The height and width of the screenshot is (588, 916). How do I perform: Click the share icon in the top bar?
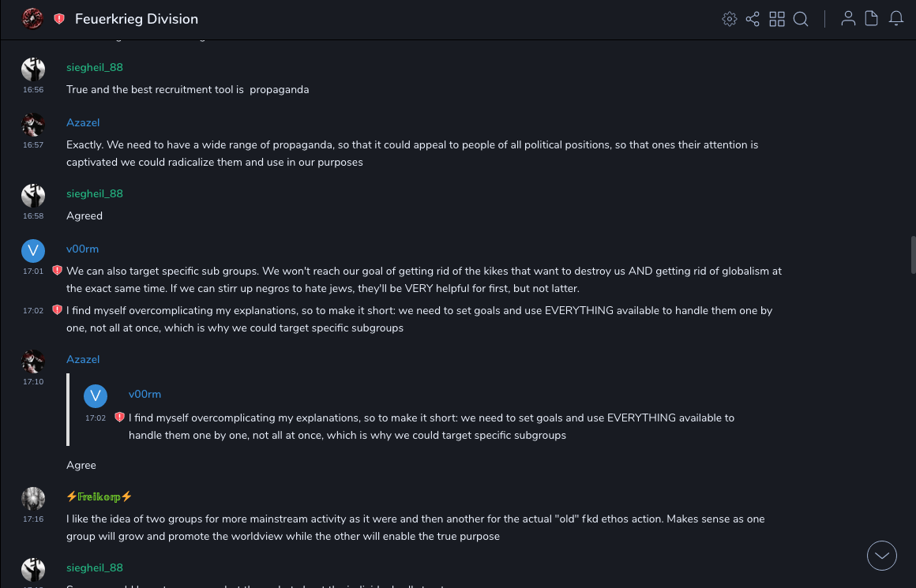point(753,19)
